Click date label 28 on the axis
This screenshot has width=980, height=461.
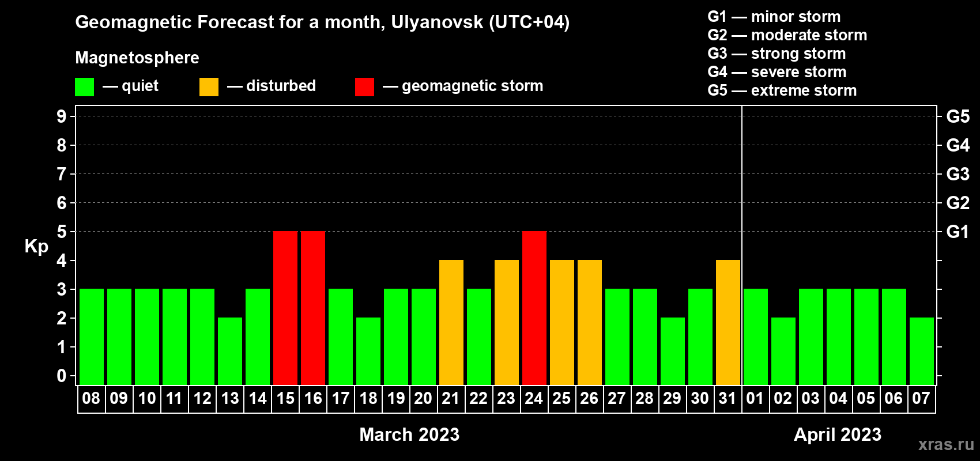(x=644, y=399)
